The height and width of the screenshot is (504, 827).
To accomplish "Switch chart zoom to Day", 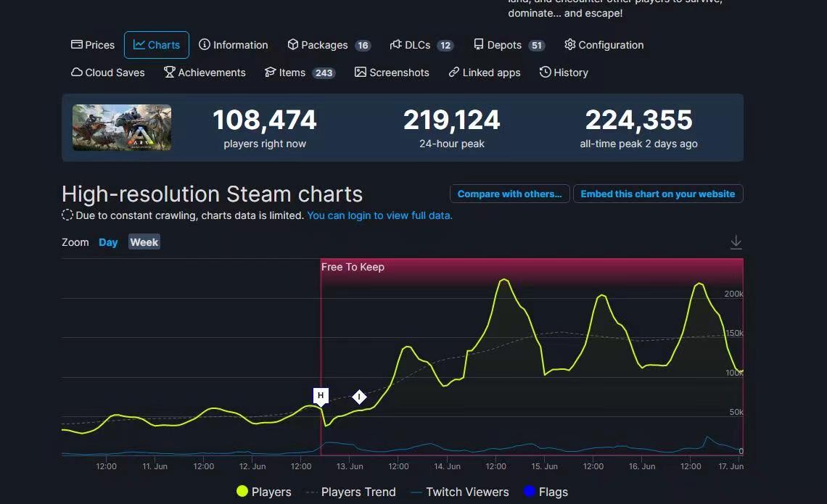I will pyautogui.click(x=107, y=242).
